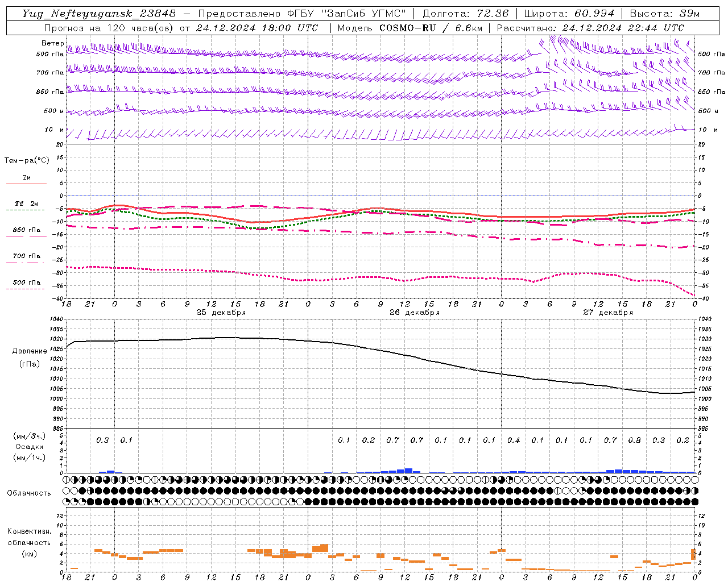728x582 pixels.
Task: Click the green dashed Td 2м legend line
Action: coord(27,210)
